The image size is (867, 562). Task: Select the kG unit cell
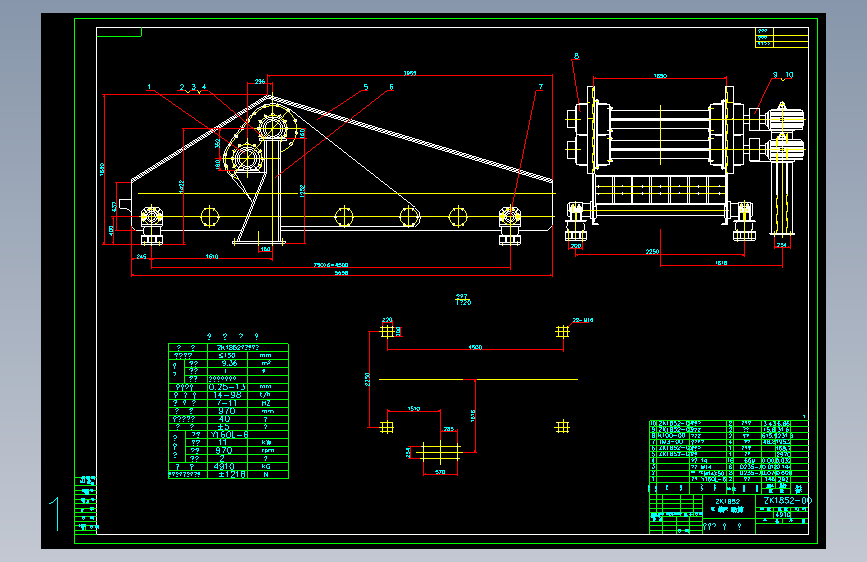click(x=265, y=467)
